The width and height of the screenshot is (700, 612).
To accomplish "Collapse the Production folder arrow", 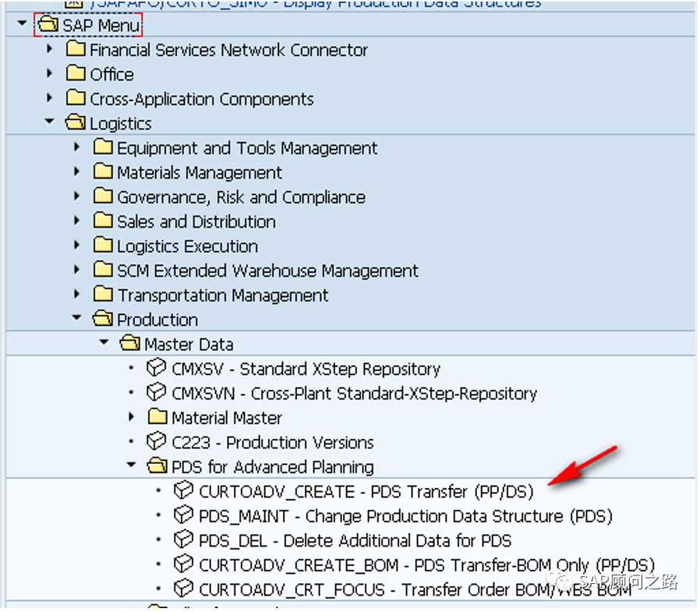I will tap(77, 319).
